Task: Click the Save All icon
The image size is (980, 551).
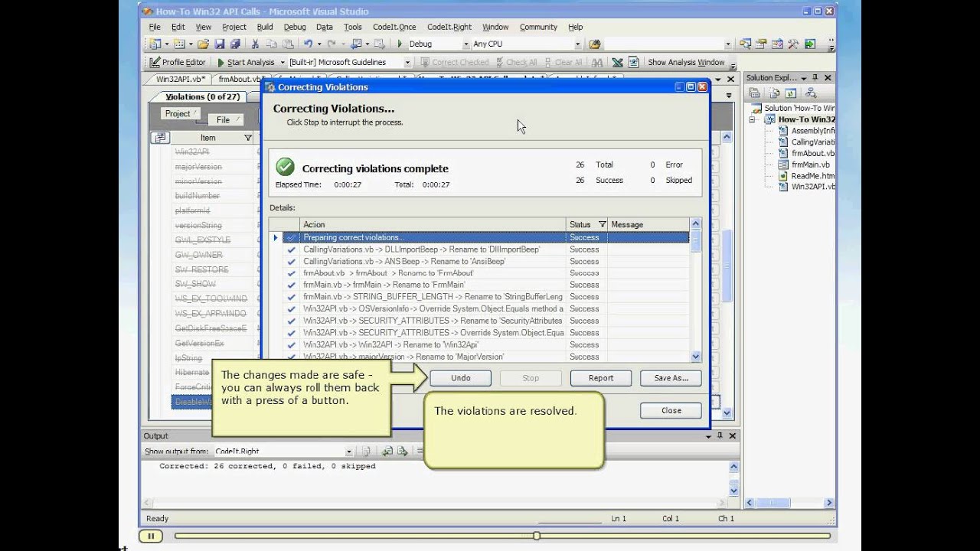Action: 235,44
